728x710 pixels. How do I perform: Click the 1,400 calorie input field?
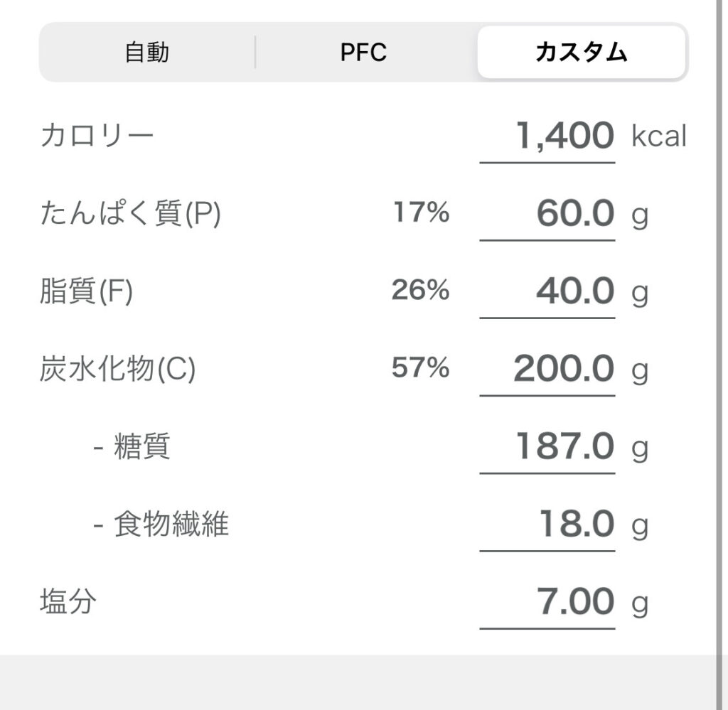click(547, 136)
